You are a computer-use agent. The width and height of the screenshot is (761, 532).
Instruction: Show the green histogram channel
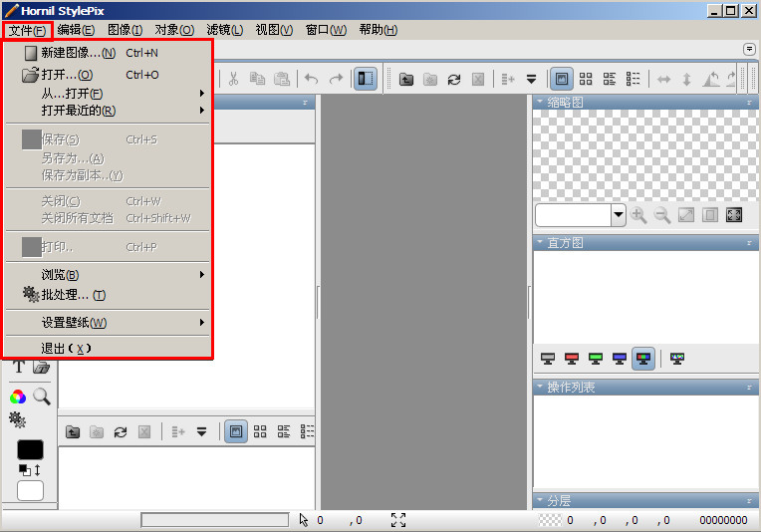click(596, 359)
